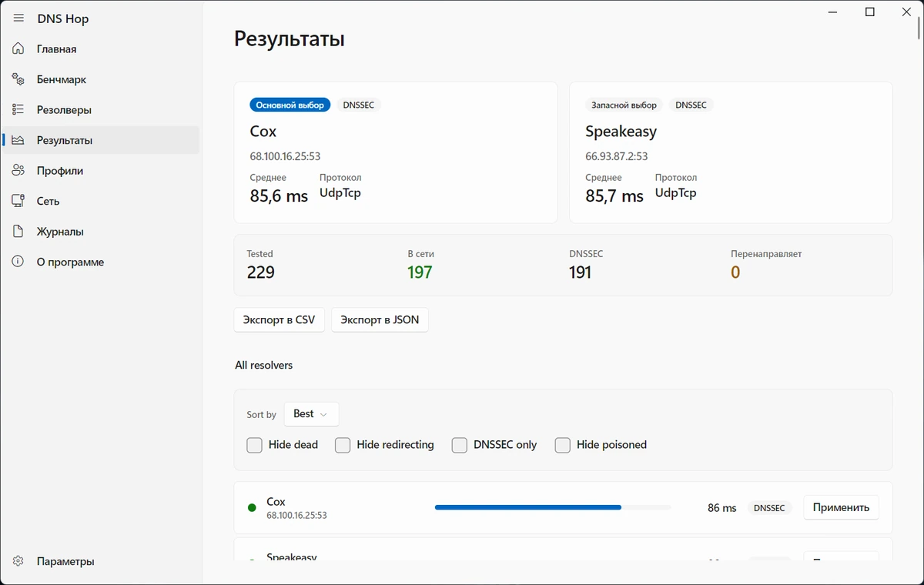
Task: Click the Cox primary card title
Action: 263,132
